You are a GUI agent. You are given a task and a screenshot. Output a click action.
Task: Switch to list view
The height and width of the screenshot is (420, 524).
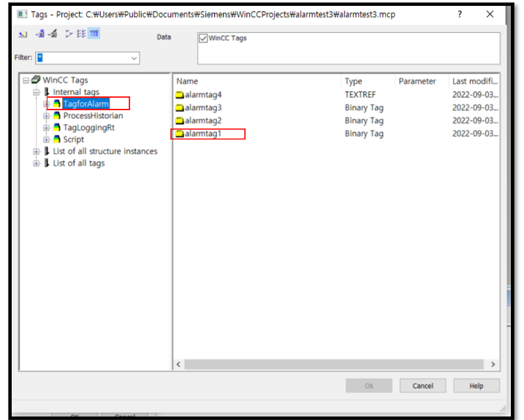[x=81, y=34]
